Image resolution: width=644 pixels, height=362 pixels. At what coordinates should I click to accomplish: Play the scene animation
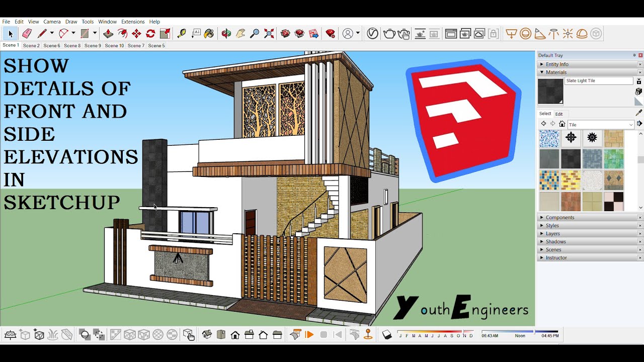[x=309, y=334]
